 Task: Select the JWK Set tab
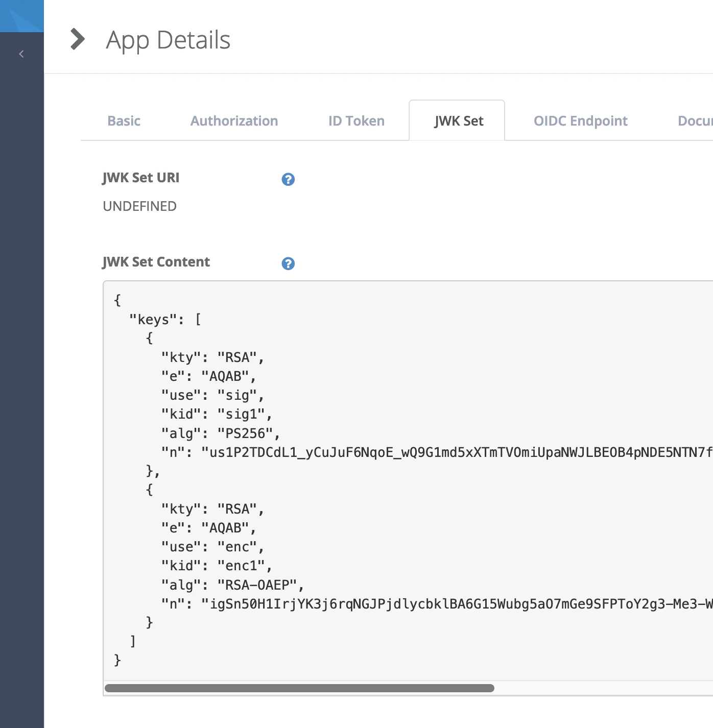[x=458, y=121]
